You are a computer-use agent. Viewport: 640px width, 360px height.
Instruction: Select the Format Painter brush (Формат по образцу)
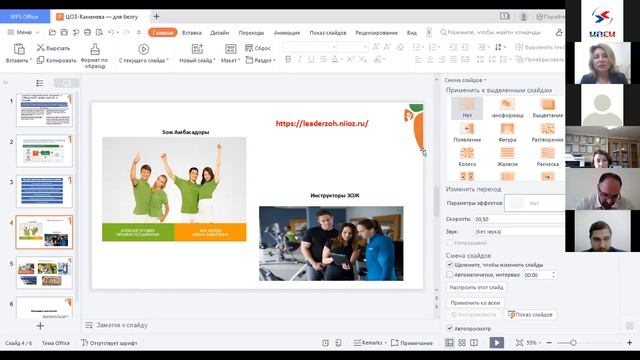pos(95,49)
